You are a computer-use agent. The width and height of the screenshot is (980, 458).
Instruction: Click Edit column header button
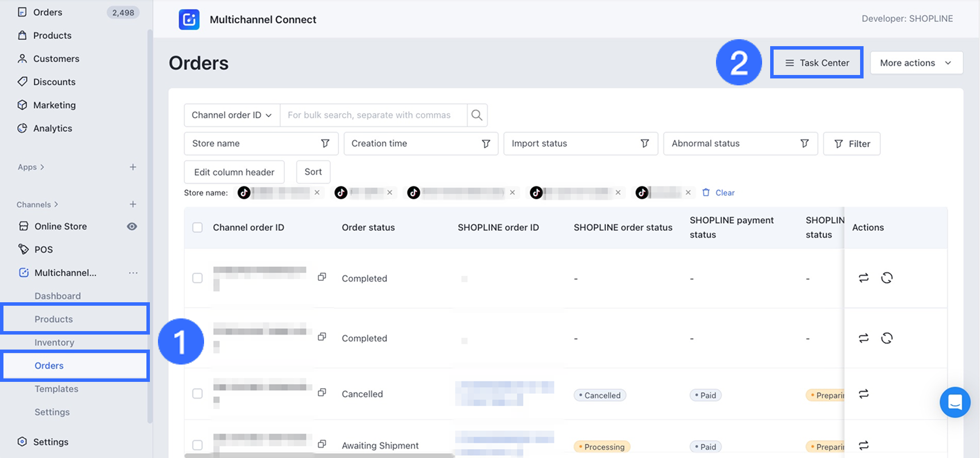[234, 172]
